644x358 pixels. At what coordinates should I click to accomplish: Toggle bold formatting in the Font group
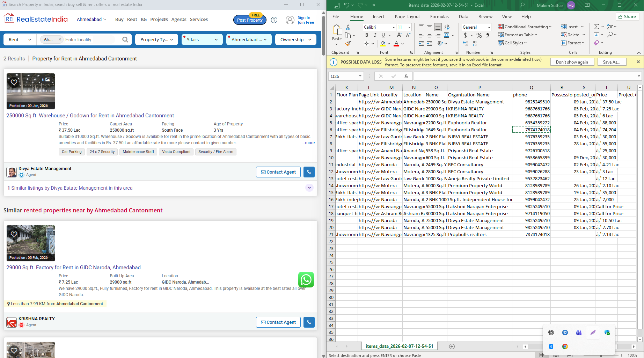367,35
